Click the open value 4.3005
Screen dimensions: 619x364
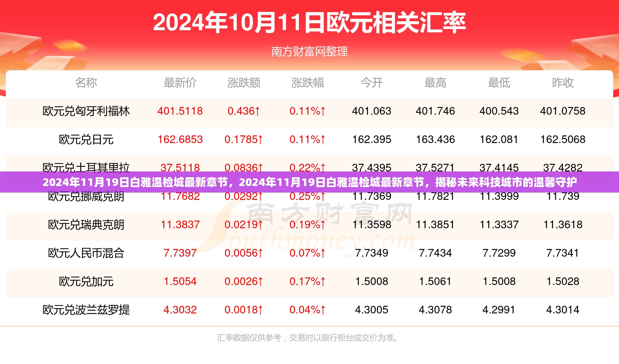371,310
